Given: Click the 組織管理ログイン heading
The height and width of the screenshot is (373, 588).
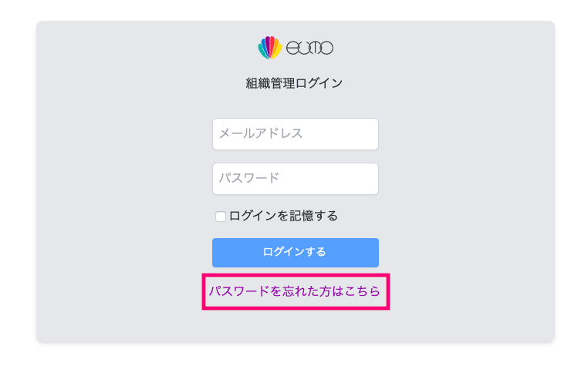Looking at the screenshot, I should (x=294, y=83).
